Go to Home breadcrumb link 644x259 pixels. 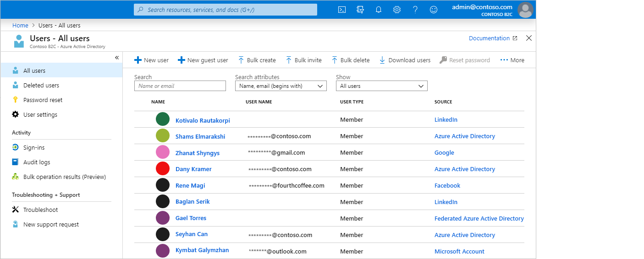coord(20,26)
